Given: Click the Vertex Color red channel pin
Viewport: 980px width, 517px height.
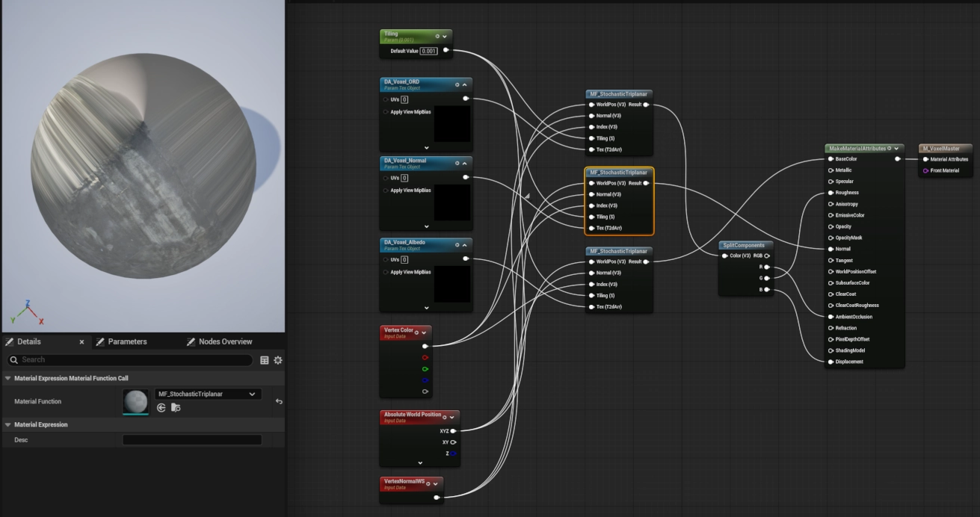Looking at the screenshot, I should [425, 357].
